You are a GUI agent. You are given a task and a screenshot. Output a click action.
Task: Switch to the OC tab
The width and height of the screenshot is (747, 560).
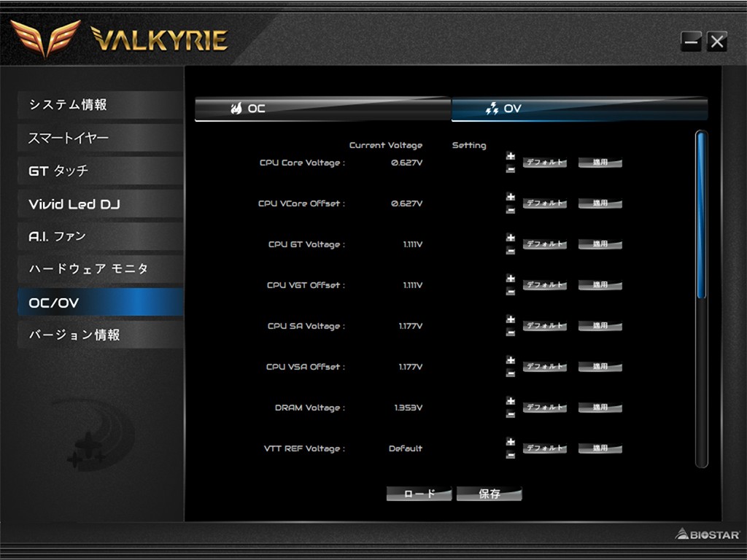pos(323,109)
